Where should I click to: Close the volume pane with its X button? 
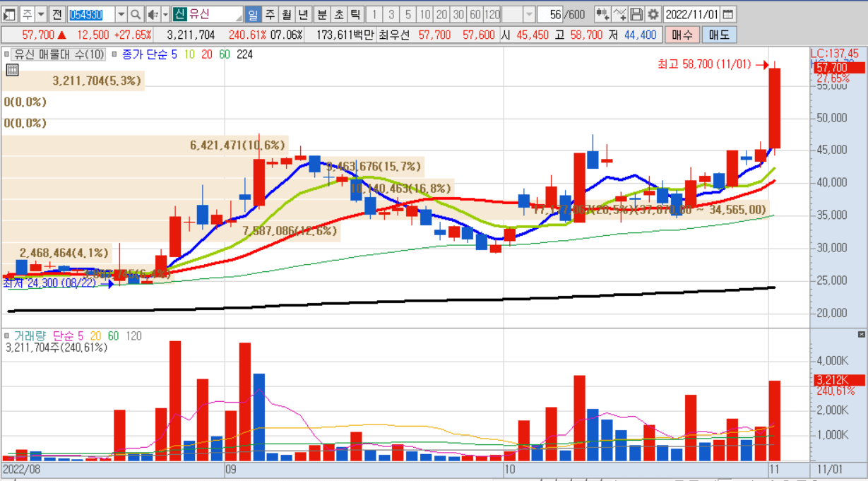(861, 334)
